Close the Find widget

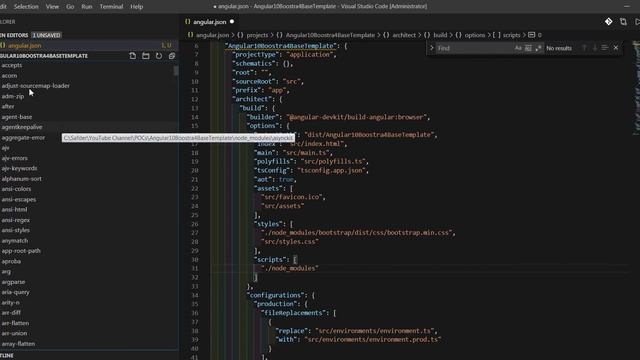616,48
